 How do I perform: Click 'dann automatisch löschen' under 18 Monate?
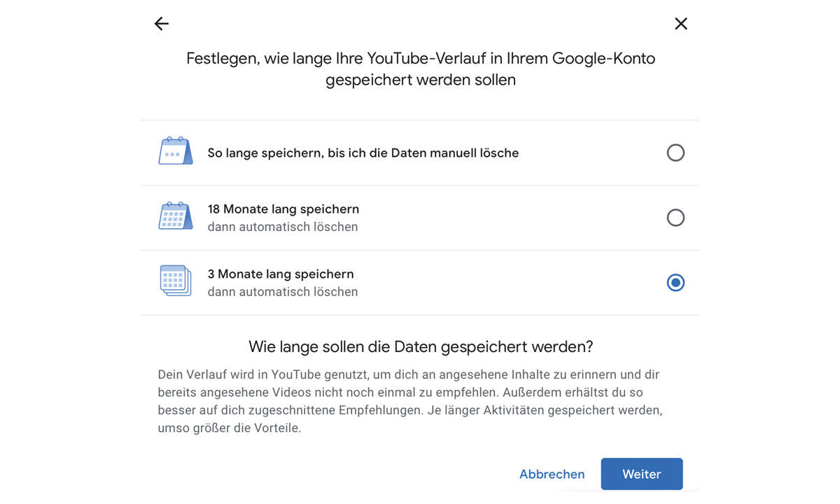pos(283,227)
